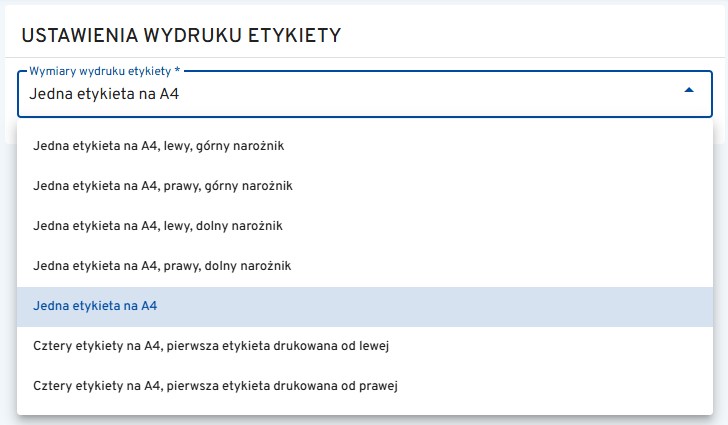Viewport: 728px width, 425px height.
Task: Pick 'Cztery etykiety na A4' starting from prawej
Action: coord(216,385)
